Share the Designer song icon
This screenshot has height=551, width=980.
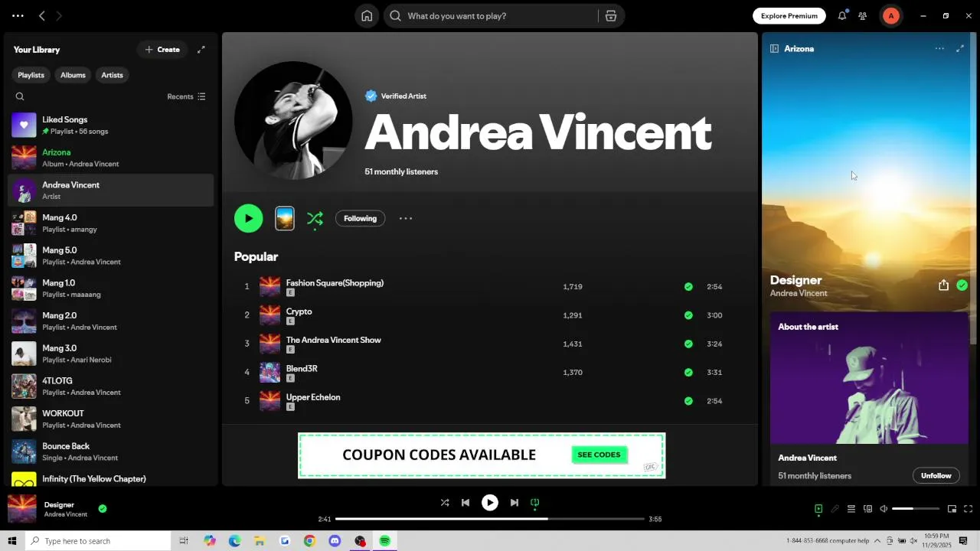click(943, 285)
